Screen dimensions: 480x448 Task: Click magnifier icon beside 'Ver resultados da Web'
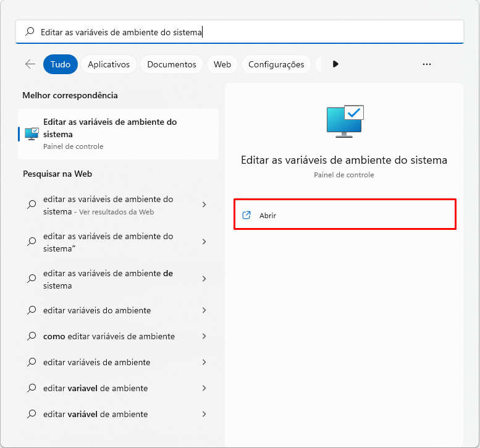coord(32,205)
